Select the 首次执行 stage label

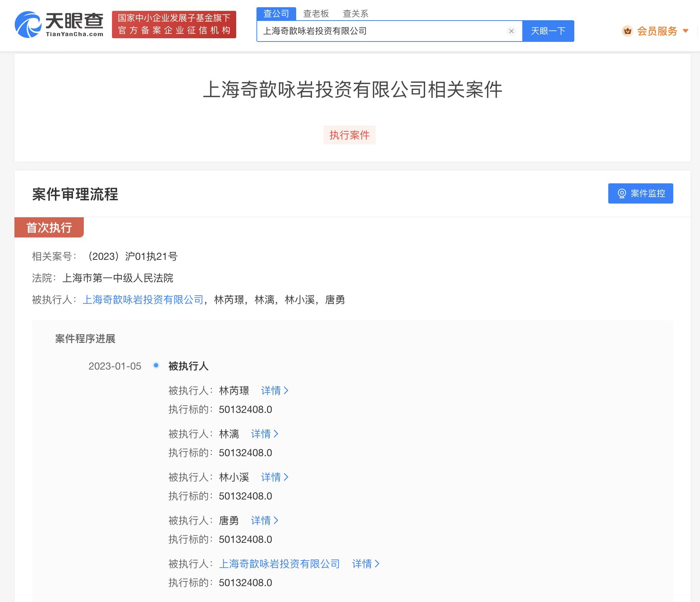click(49, 227)
